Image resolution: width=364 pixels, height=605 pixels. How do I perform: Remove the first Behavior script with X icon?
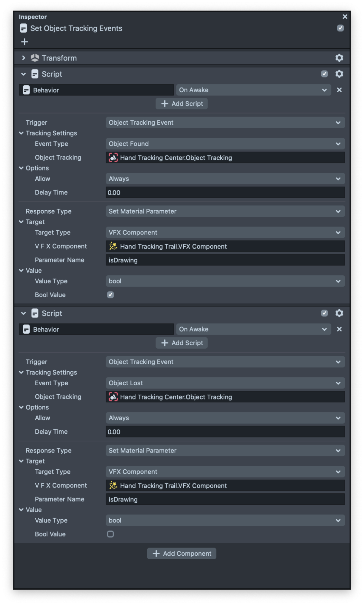tap(339, 90)
